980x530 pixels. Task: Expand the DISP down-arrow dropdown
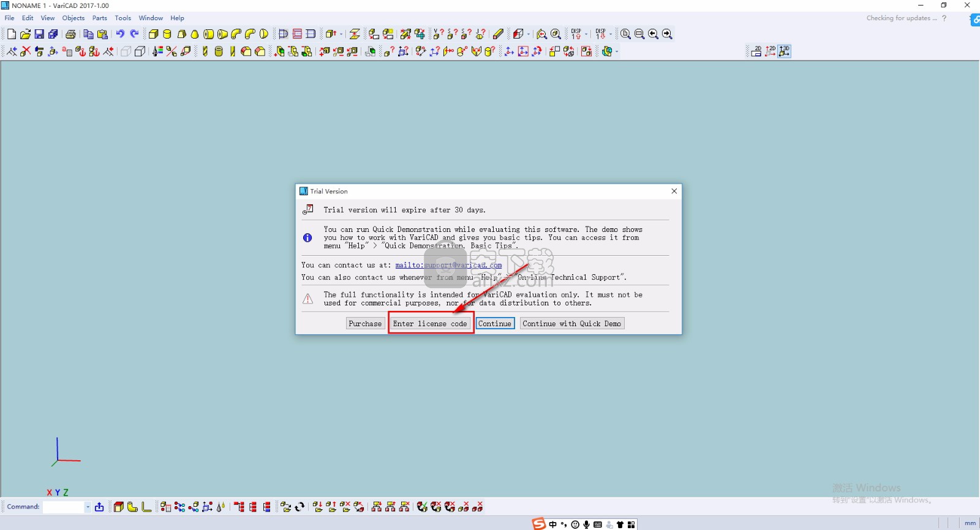pos(611,34)
